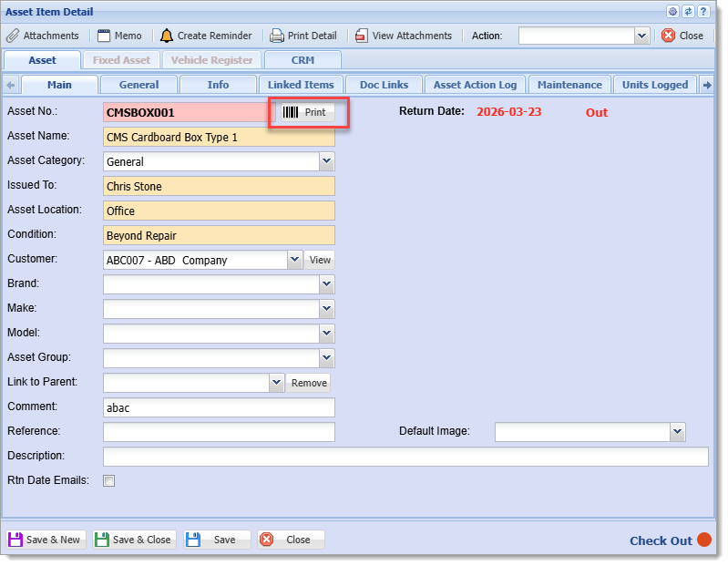Click the help question mark icon
728x566 pixels.
click(704, 12)
